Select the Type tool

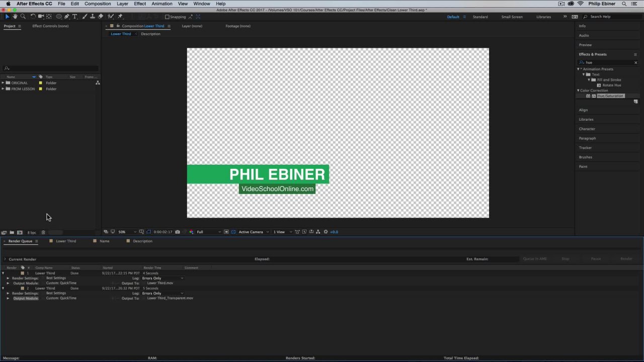(x=75, y=17)
